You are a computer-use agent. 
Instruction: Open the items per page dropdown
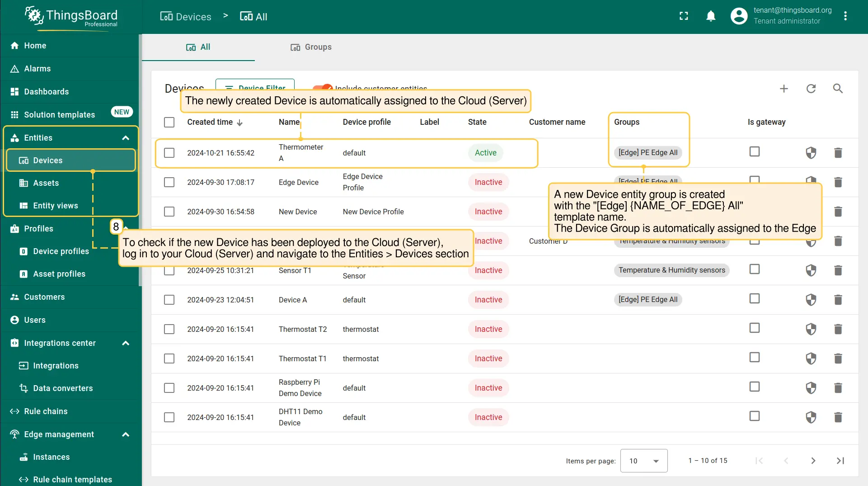tap(643, 461)
